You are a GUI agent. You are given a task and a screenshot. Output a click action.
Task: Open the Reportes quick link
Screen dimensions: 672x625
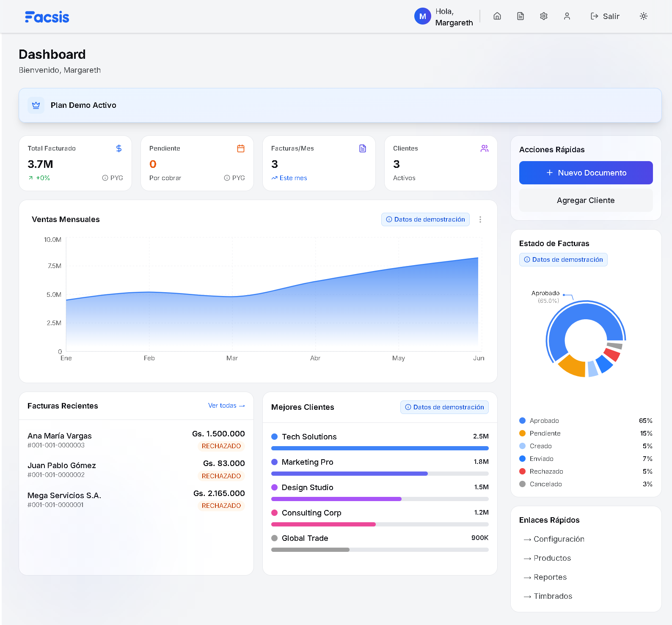tap(550, 577)
